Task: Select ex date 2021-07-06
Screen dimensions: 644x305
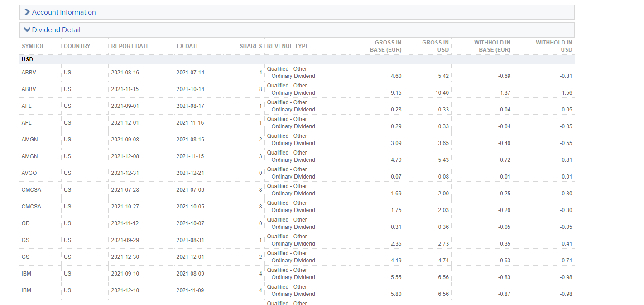Action: tap(190, 190)
